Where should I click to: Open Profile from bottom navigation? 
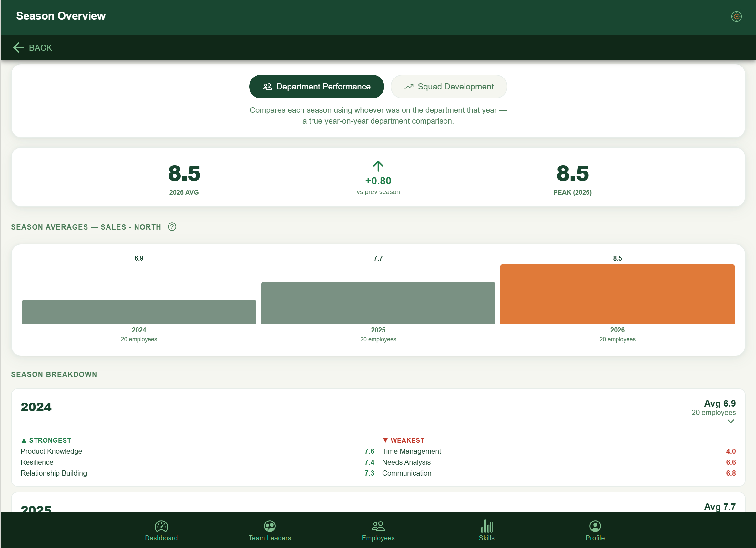click(595, 531)
